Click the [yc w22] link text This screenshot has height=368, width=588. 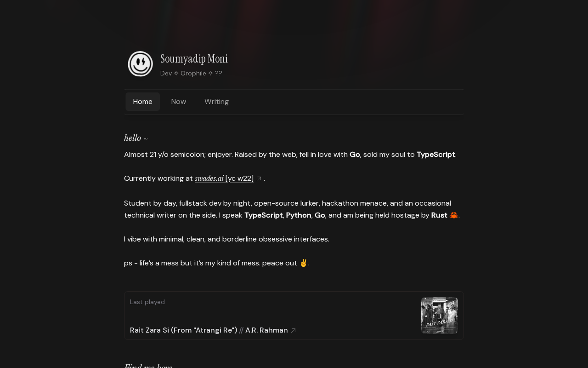tap(239, 178)
